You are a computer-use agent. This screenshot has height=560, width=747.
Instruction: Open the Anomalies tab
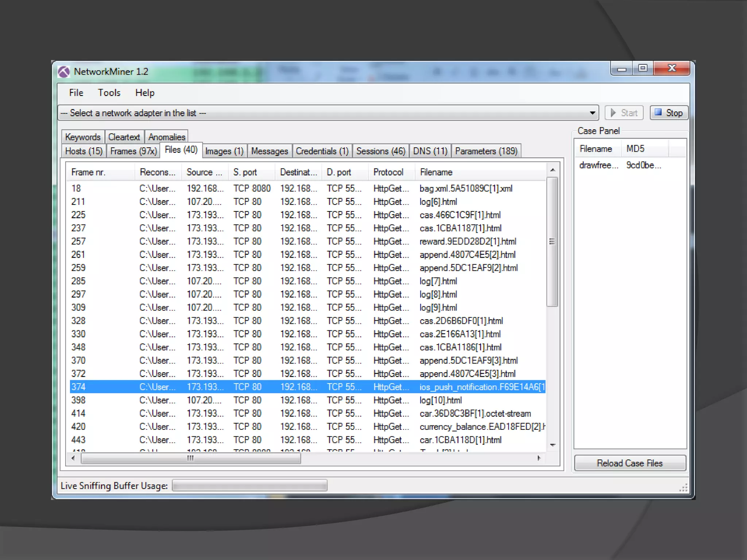(167, 137)
